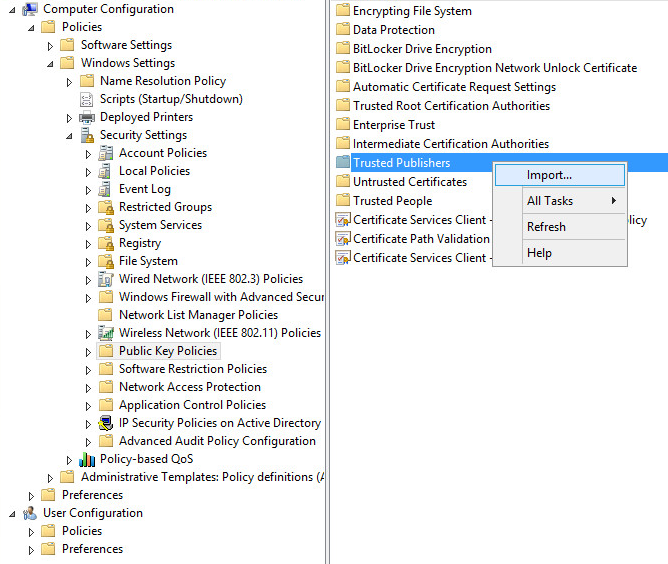This screenshot has width=668, height=564.
Task: Select Refresh in the context menu
Action: (546, 227)
